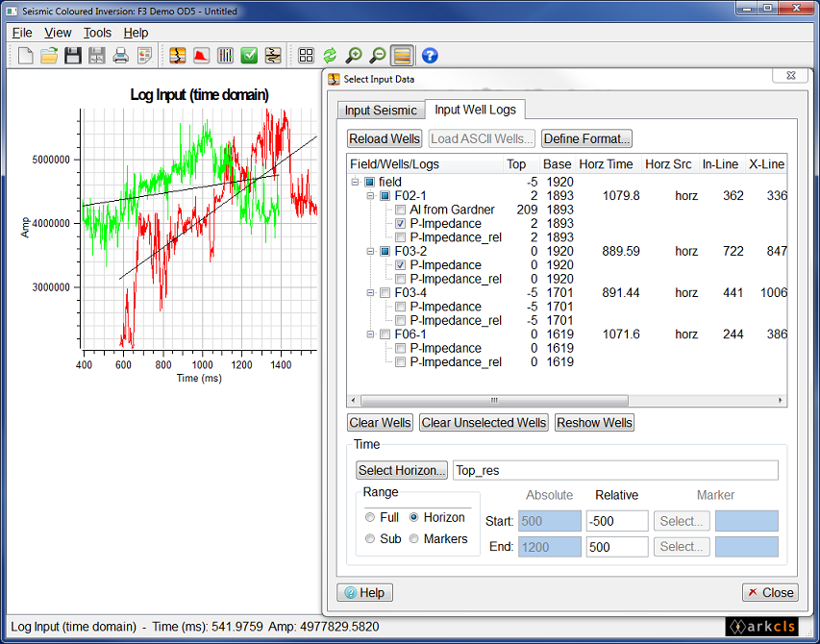The height and width of the screenshot is (644, 820).
Task: Print the current charts
Action: [121, 56]
